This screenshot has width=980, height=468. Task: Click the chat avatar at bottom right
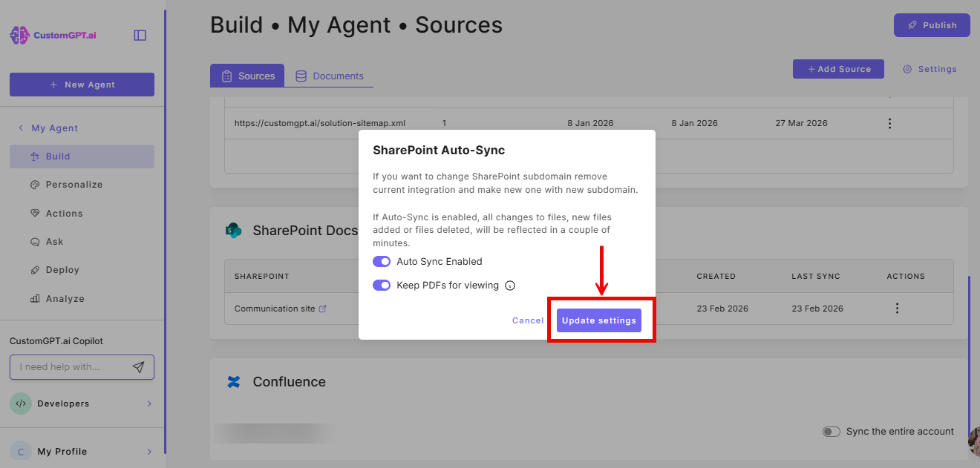tap(974, 442)
